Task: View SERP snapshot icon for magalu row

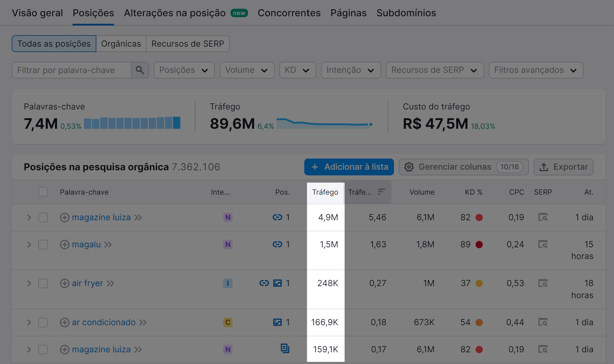Action: click(543, 244)
